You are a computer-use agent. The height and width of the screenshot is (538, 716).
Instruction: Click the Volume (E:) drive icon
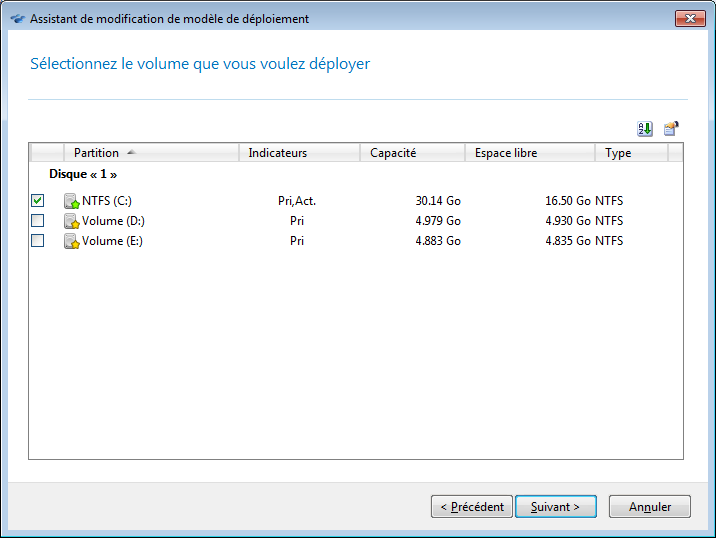(x=72, y=241)
